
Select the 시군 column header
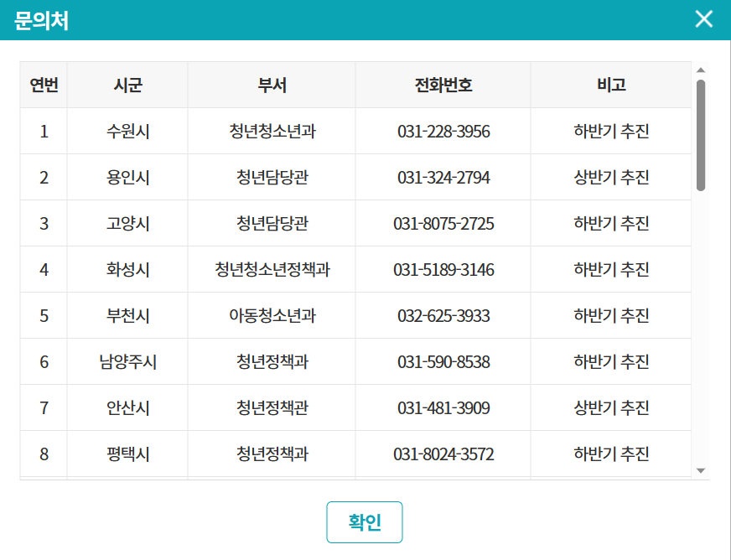point(127,85)
